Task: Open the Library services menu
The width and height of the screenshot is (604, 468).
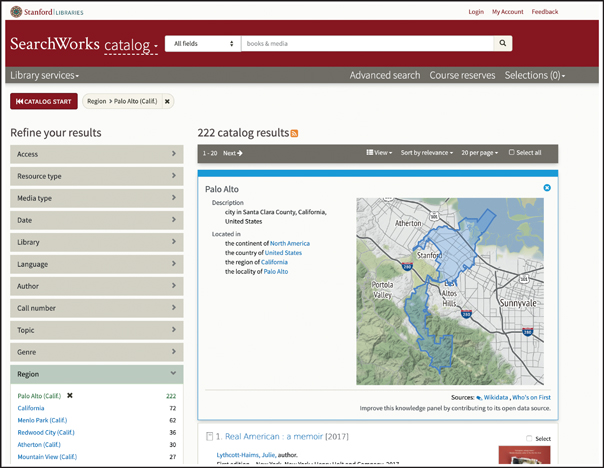Action: coord(45,75)
